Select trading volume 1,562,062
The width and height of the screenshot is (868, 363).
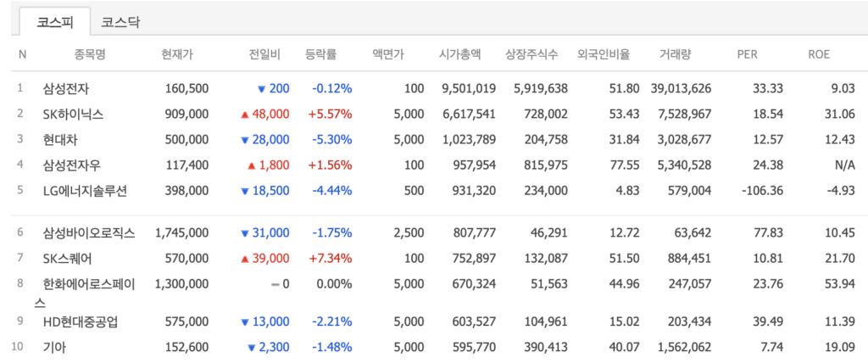pyautogui.click(x=685, y=347)
